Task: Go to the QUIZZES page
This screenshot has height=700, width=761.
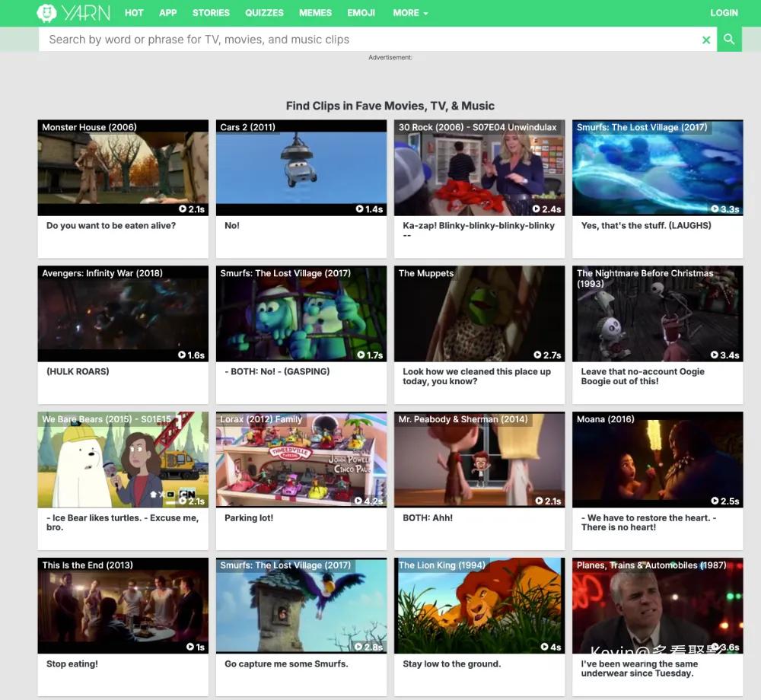Action: pos(264,13)
